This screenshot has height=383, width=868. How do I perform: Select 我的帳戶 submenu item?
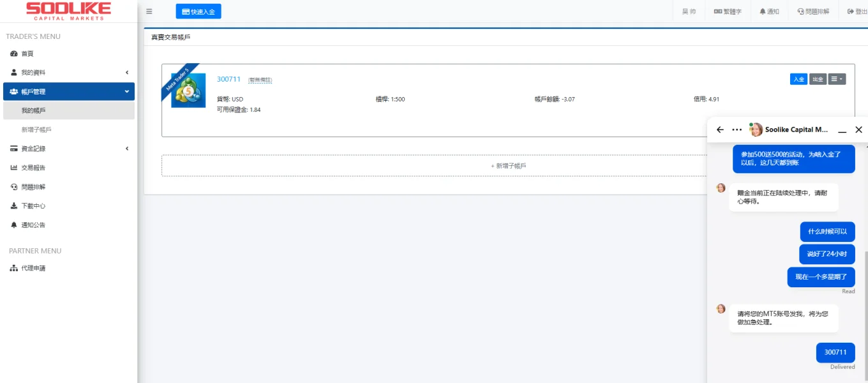69,110
